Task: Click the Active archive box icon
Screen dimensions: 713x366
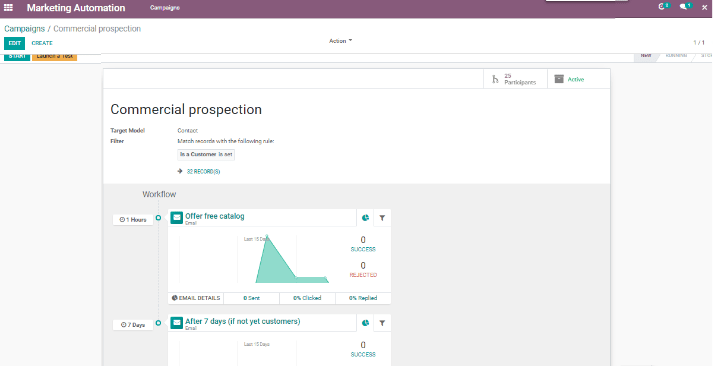Action: click(559, 79)
